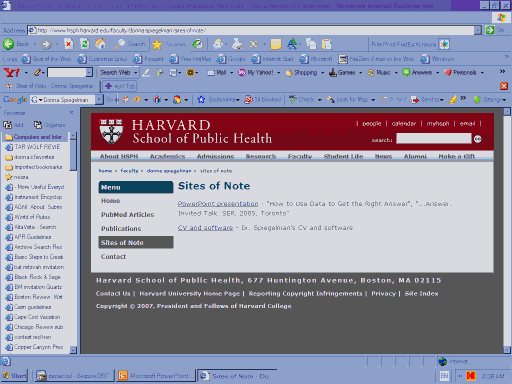Click the Google toolbar spell Check icon
This screenshot has width=512, height=384.
pyautogui.click(x=293, y=99)
